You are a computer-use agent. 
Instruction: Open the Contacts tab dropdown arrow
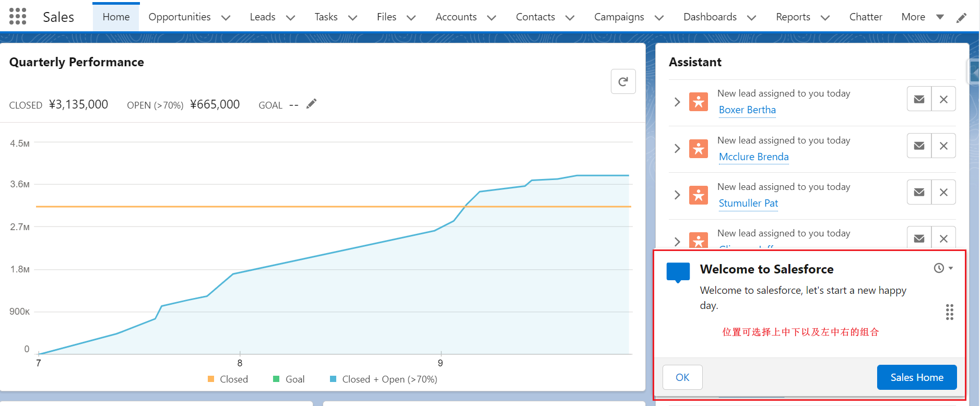570,18
